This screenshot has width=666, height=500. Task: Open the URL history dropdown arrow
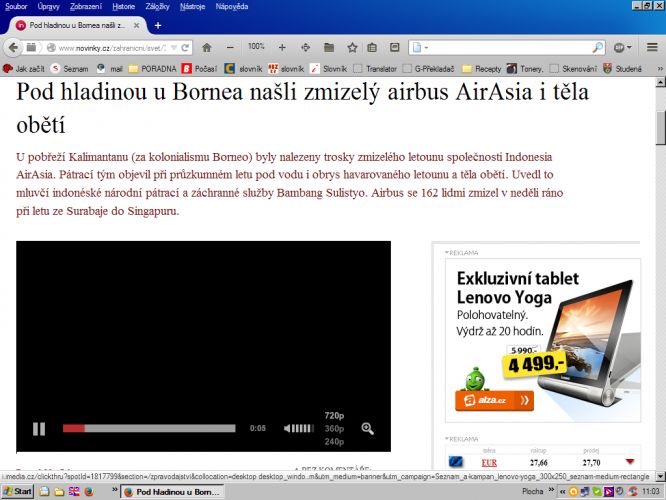click(x=174, y=48)
